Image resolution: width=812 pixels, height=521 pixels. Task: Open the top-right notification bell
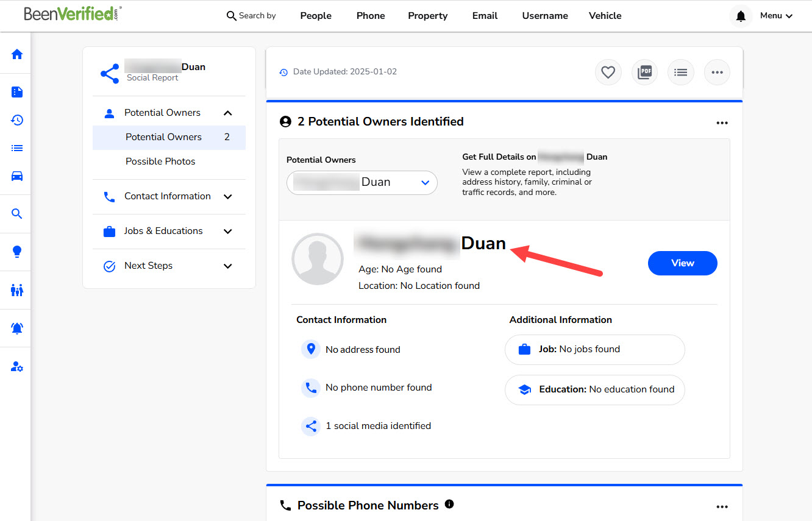tap(741, 16)
